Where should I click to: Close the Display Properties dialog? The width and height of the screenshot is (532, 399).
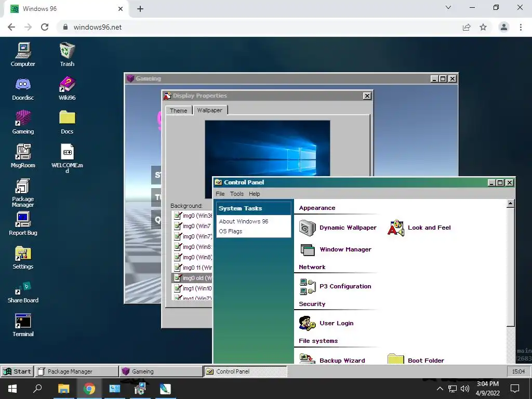click(x=367, y=96)
